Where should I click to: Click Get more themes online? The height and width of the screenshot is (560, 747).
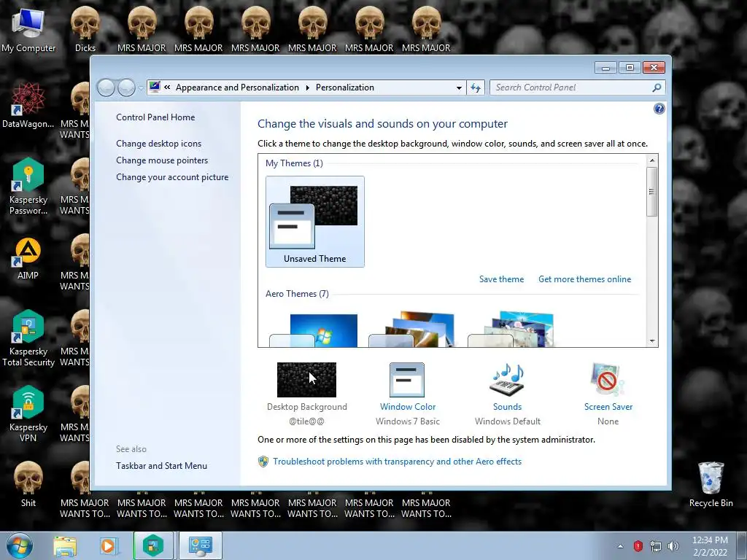[584, 279]
